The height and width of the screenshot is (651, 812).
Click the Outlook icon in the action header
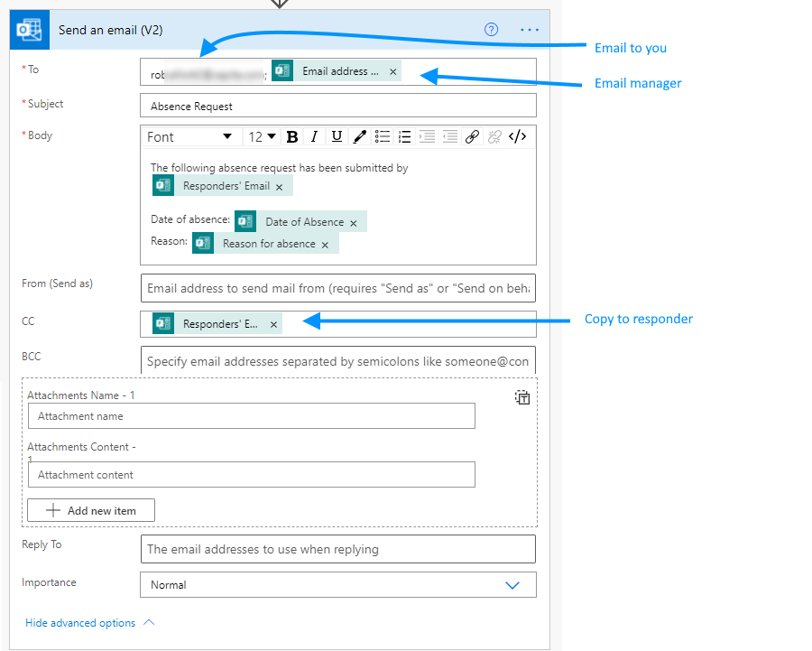click(30, 30)
